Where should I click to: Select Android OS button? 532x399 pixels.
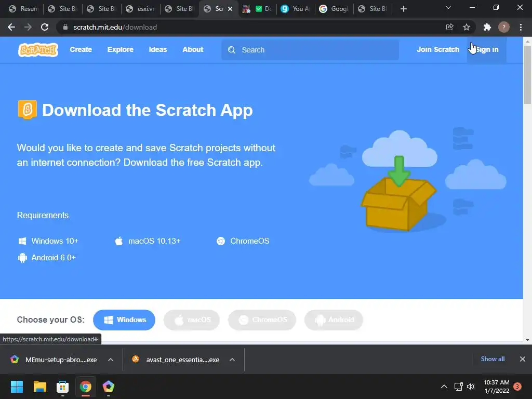tap(334, 320)
